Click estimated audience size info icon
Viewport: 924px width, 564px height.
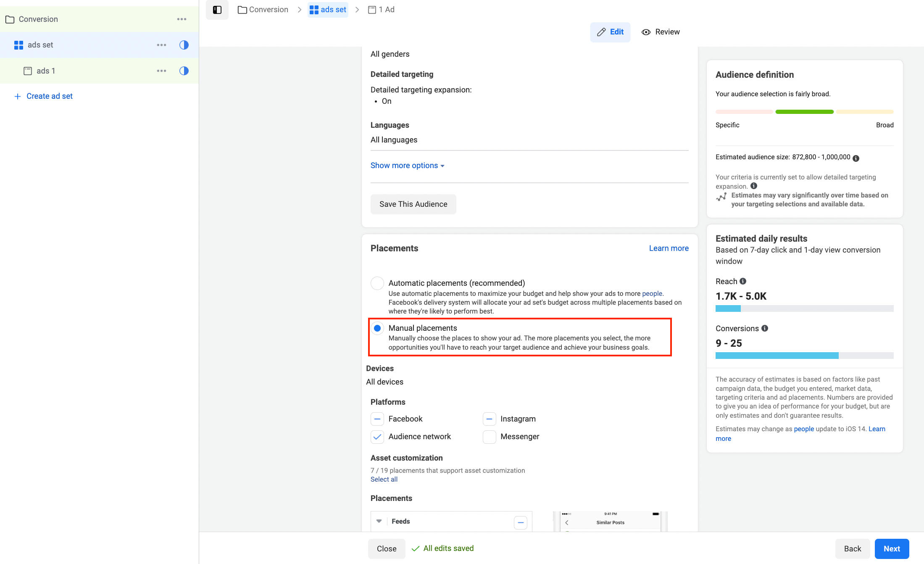point(856,158)
